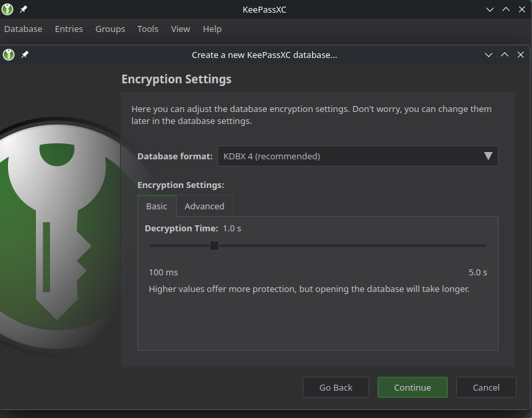Maximize the Create database dialog

pos(505,55)
